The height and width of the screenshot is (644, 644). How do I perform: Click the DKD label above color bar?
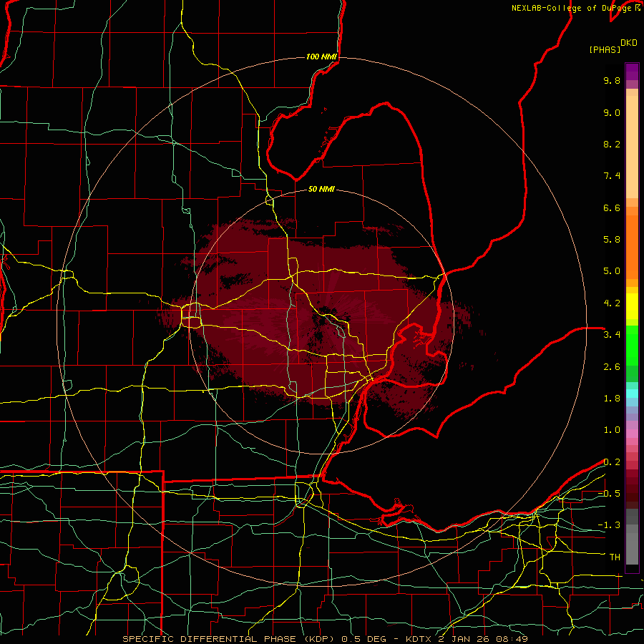629,43
